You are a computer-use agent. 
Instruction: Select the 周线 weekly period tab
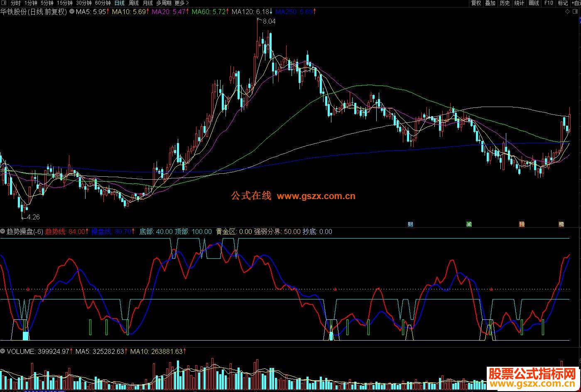(x=133, y=3)
